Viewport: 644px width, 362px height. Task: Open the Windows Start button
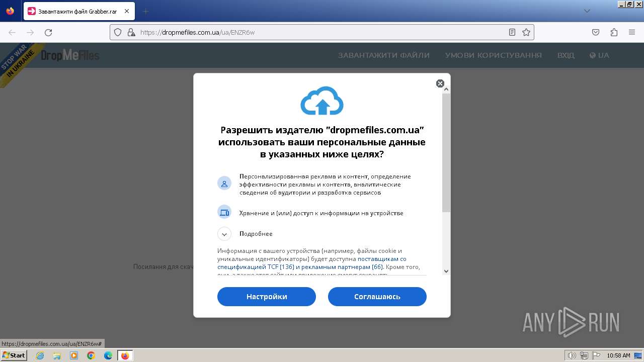[x=14, y=355]
